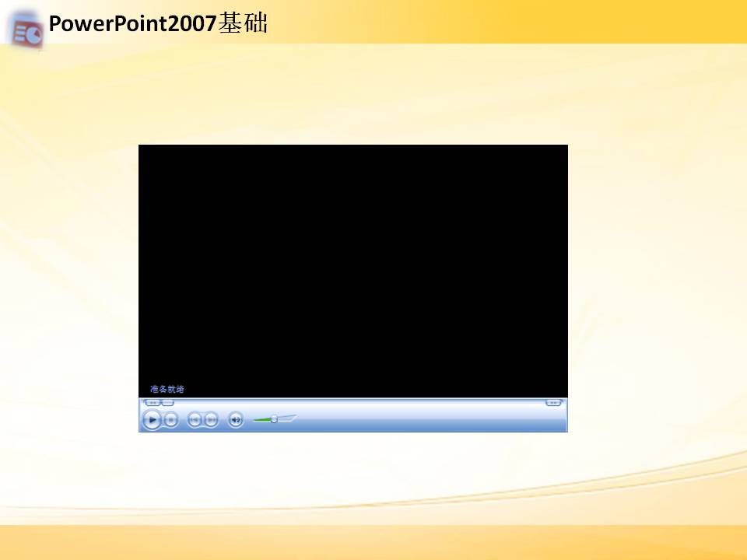Click the small button at the seek bar's right end
The image size is (747, 560).
(x=553, y=403)
